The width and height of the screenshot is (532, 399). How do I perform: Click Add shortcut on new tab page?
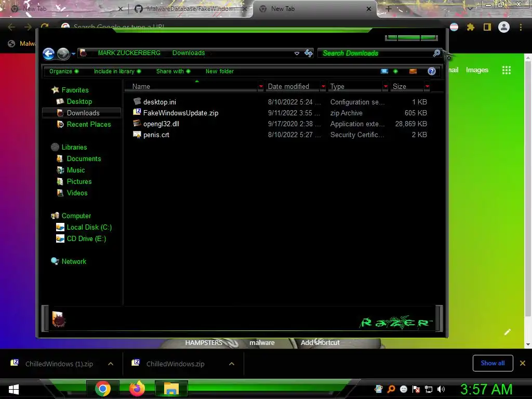(x=320, y=343)
